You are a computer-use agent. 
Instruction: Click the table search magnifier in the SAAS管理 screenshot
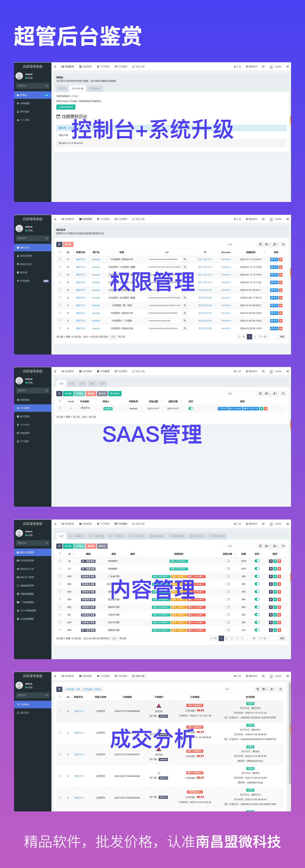[x=284, y=393]
